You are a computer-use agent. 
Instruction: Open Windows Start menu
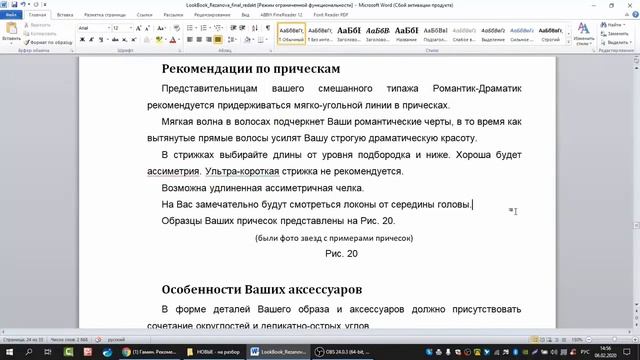(x=9, y=352)
